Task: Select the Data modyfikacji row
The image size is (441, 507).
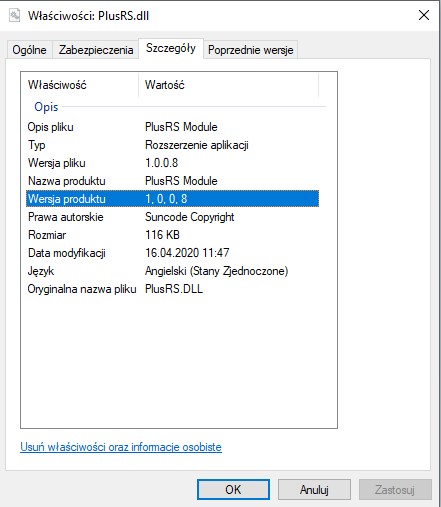Action: (x=172, y=253)
